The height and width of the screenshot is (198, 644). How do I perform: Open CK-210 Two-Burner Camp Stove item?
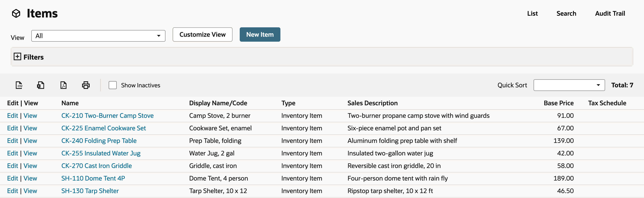[x=108, y=116]
